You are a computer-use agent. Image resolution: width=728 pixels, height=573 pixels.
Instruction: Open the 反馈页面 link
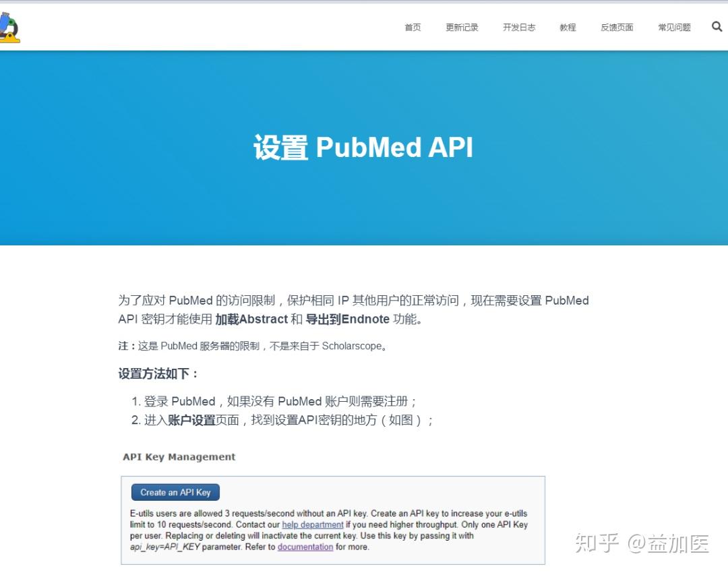tap(617, 28)
